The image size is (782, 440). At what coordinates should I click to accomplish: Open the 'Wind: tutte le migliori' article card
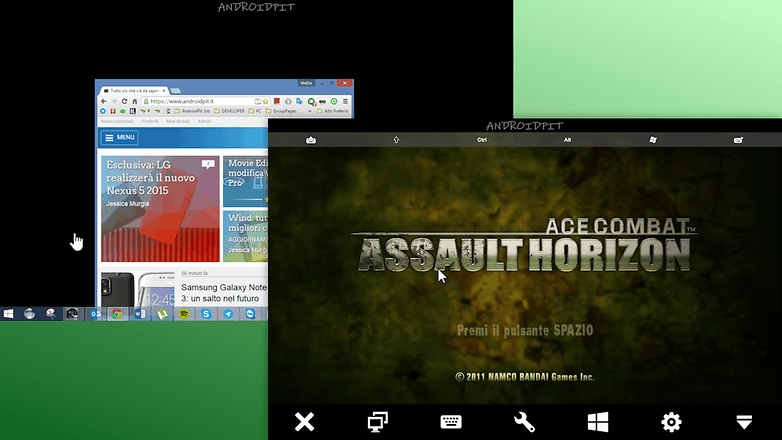(245, 236)
